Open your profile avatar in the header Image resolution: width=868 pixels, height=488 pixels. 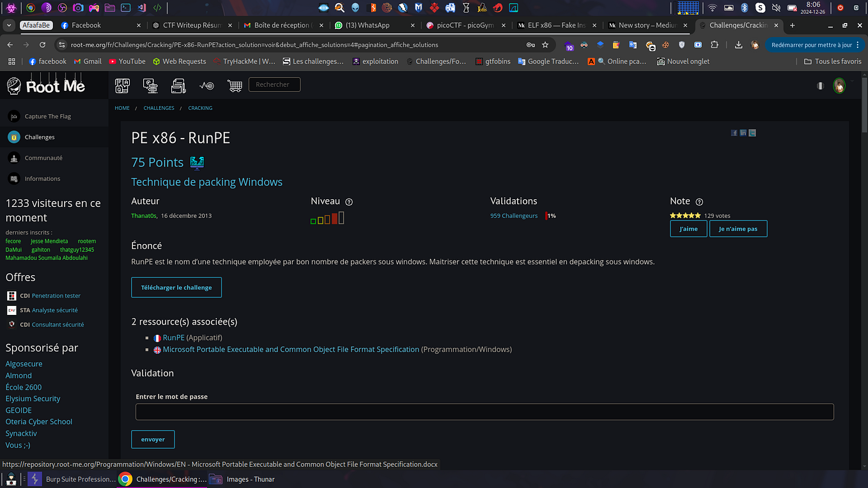click(x=839, y=86)
